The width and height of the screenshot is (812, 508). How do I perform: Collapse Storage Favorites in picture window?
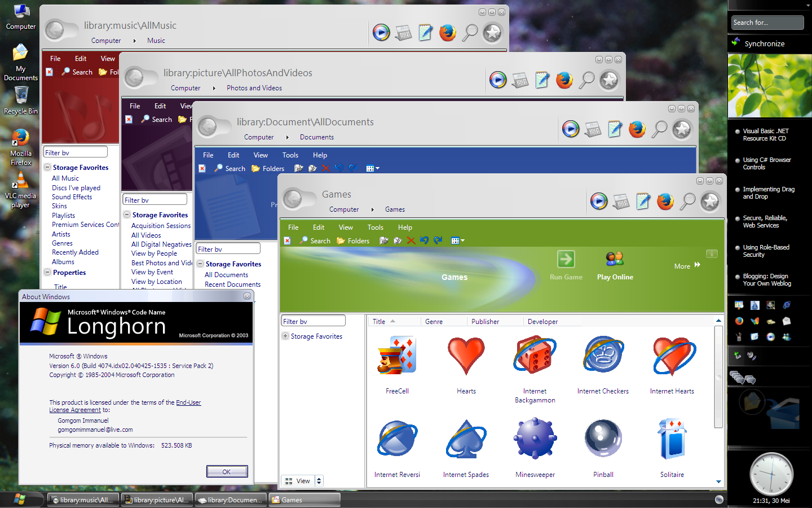(x=127, y=214)
